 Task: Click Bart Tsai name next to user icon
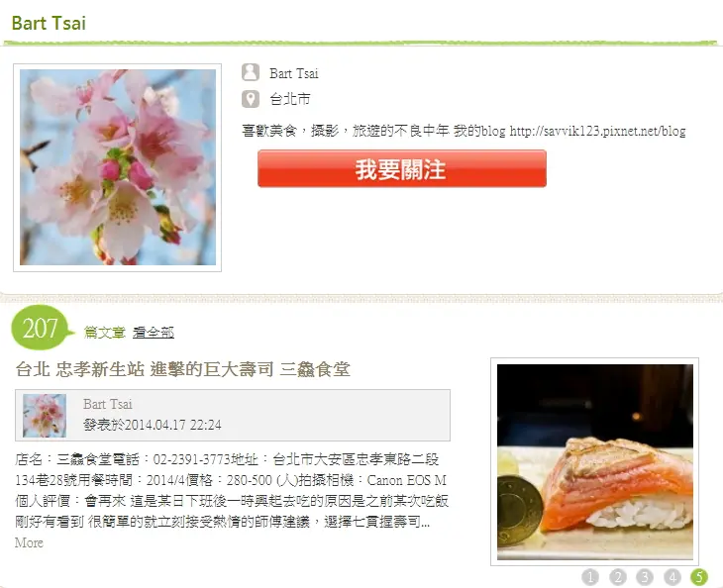(294, 73)
